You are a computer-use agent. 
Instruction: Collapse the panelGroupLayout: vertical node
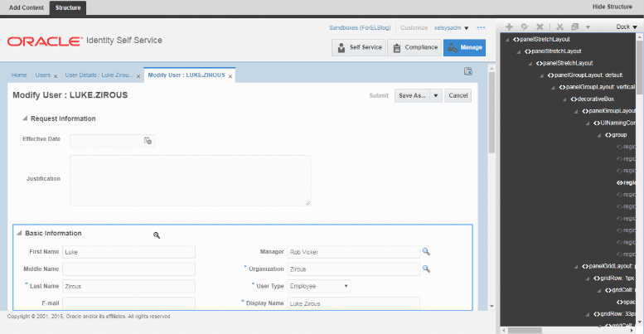tap(553, 87)
